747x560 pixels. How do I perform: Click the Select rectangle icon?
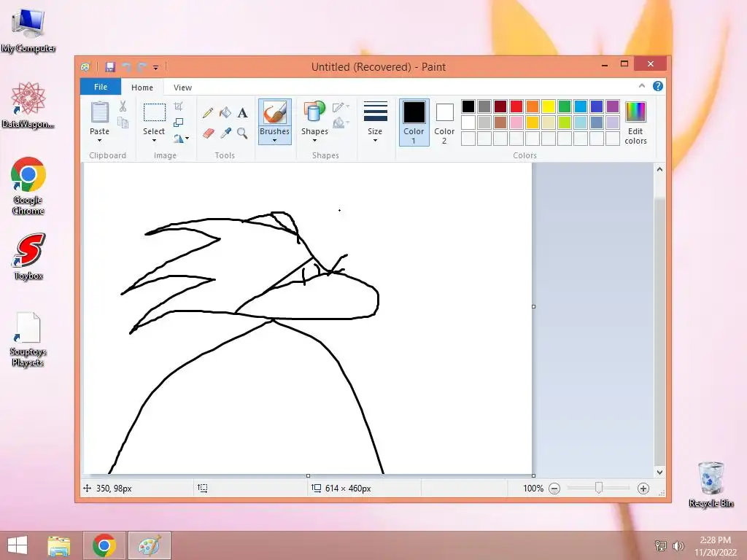coord(155,113)
